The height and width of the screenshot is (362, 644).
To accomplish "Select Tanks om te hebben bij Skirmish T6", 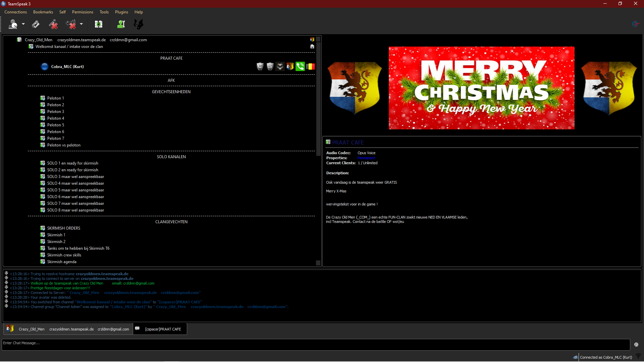I will point(78,248).
